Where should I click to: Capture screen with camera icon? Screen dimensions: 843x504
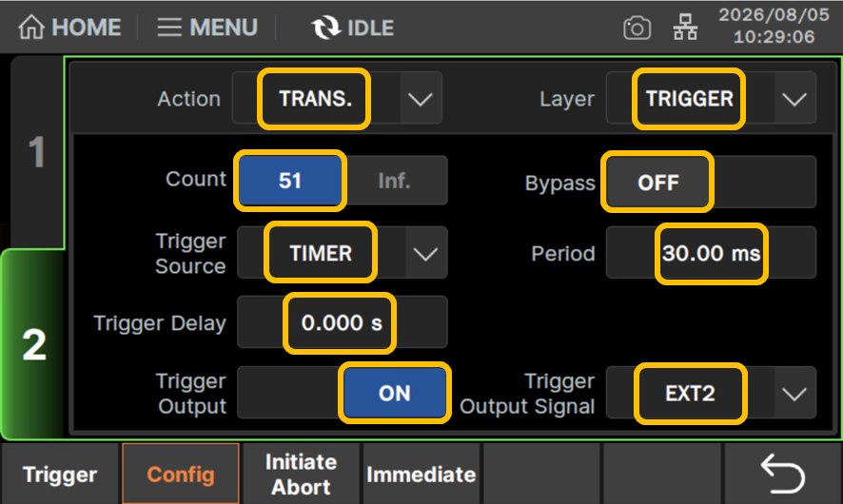pyautogui.click(x=637, y=28)
